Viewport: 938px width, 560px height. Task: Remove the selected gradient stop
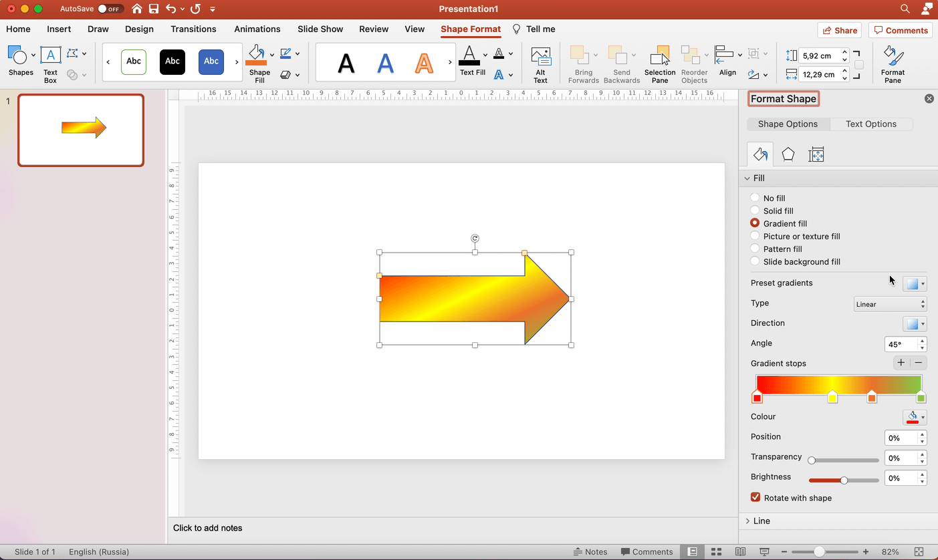tap(919, 363)
